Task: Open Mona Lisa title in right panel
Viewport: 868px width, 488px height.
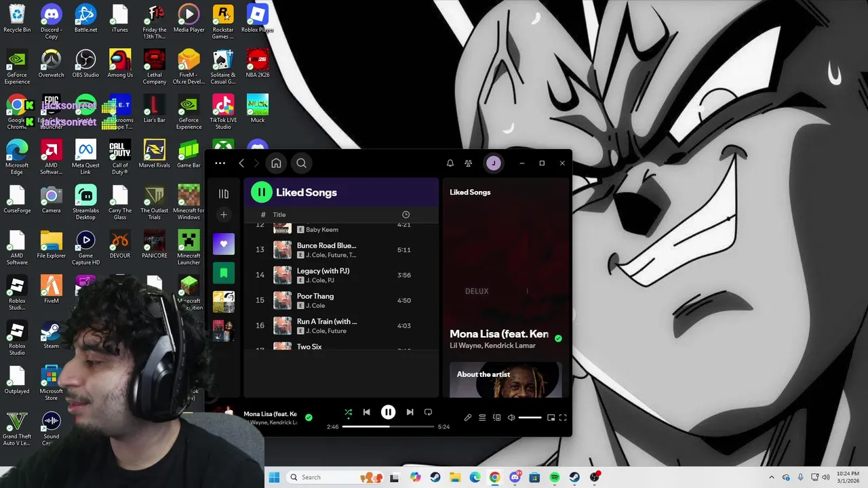Action: pos(499,334)
